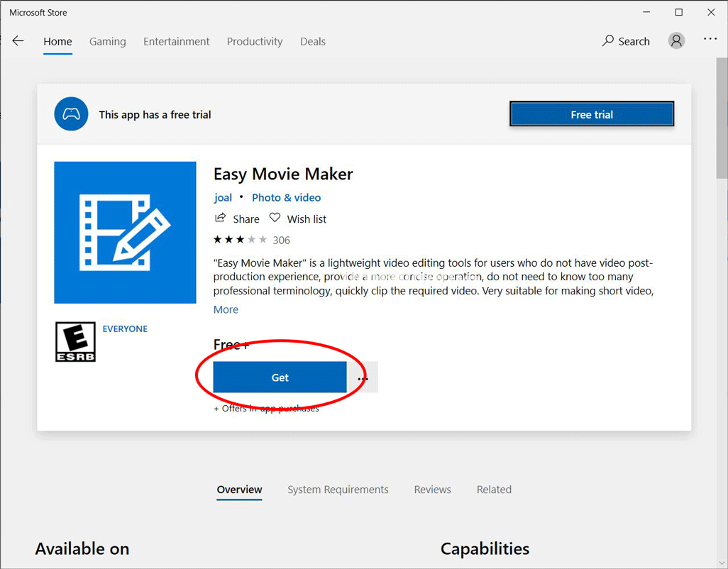
Task: Open the joal publisher link
Action: 223,197
